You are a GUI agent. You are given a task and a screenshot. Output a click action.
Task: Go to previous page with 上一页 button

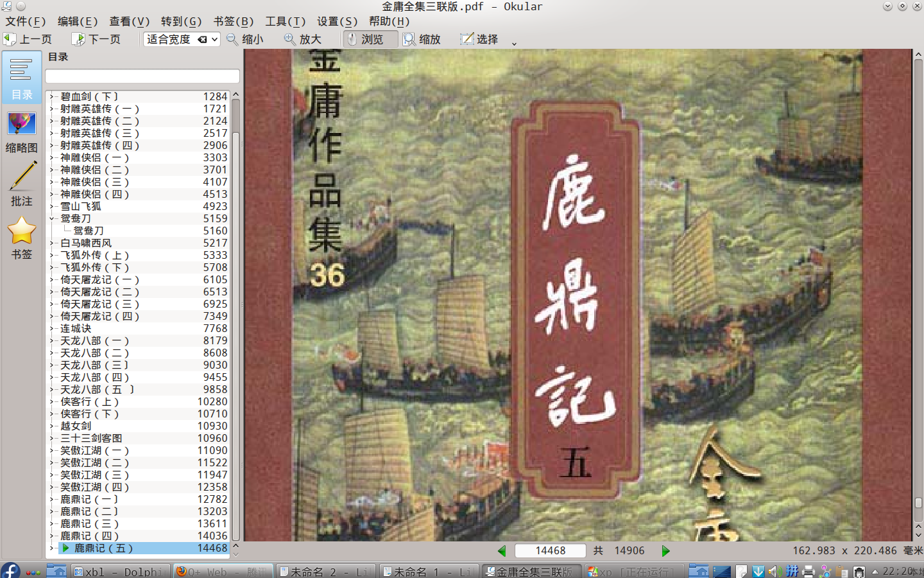(28, 39)
